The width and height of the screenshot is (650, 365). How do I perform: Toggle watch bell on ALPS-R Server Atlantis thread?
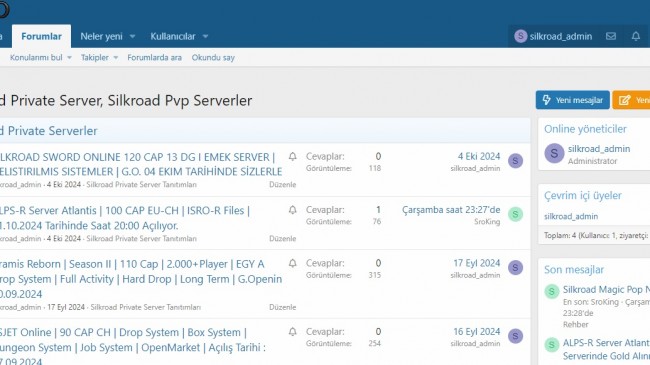[x=293, y=210]
